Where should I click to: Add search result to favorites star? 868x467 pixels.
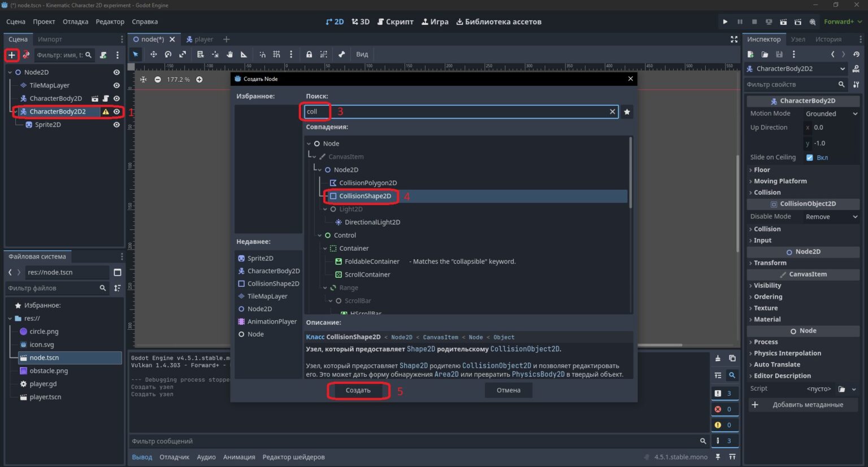627,112
